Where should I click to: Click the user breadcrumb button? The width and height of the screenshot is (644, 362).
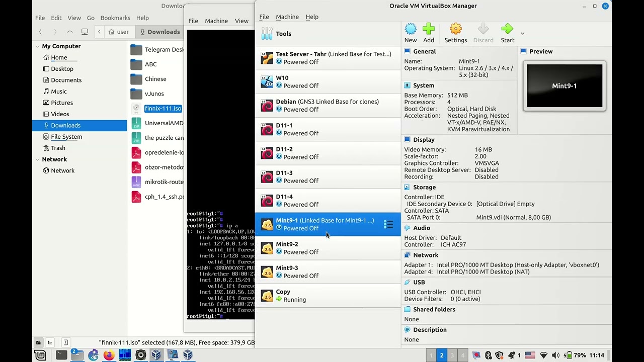pos(120,32)
